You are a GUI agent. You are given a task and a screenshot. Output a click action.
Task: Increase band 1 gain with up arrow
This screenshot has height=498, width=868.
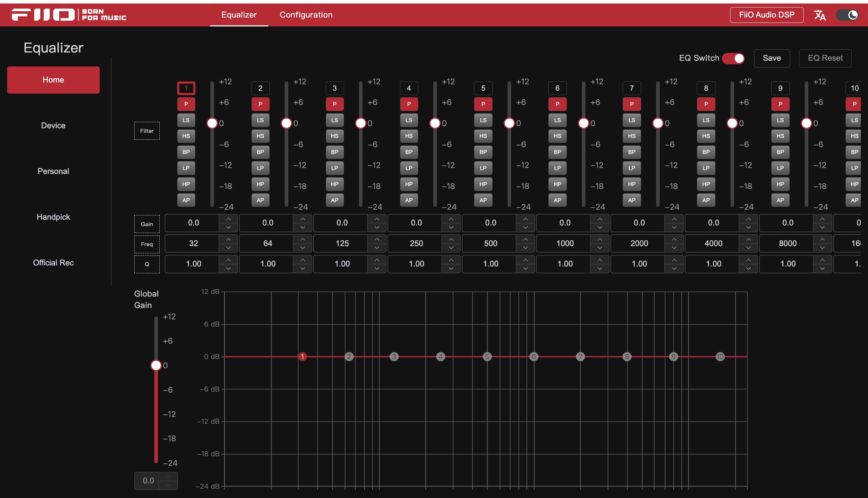click(x=228, y=219)
